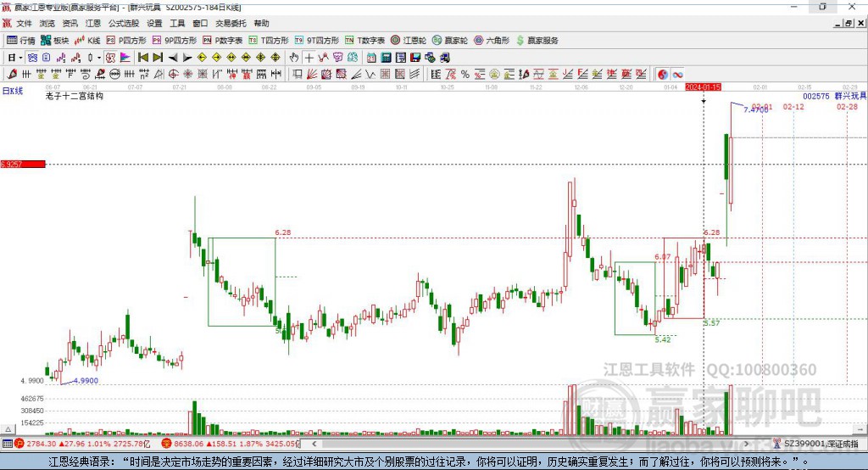This screenshot has height=470, width=868.
Task: Switch to the K线 chart view
Action: coord(87,41)
